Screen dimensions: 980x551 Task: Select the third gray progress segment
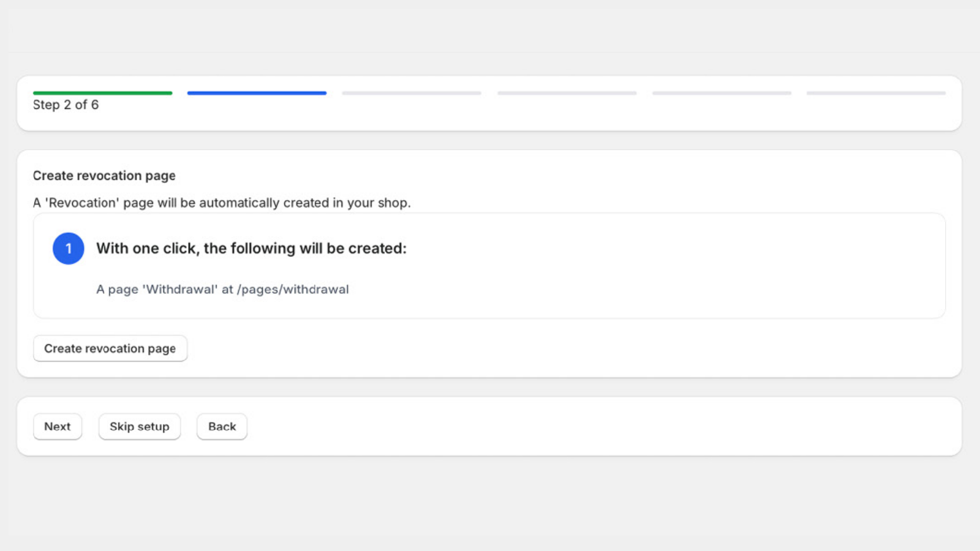pyautogui.click(x=412, y=93)
